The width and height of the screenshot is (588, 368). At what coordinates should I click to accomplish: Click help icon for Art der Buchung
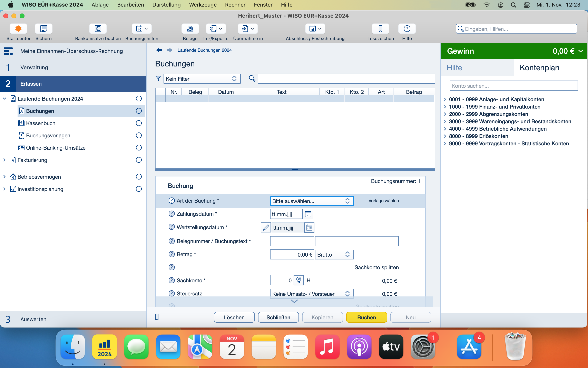click(171, 201)
